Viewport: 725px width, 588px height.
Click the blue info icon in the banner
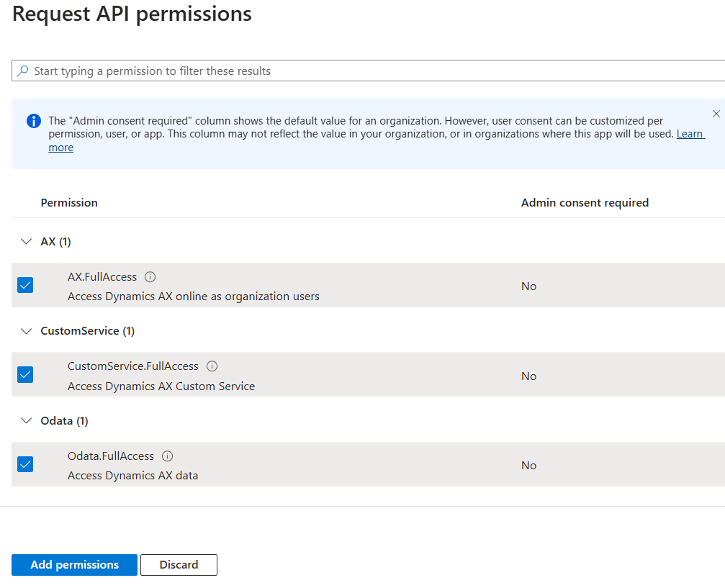coord(34,121)
